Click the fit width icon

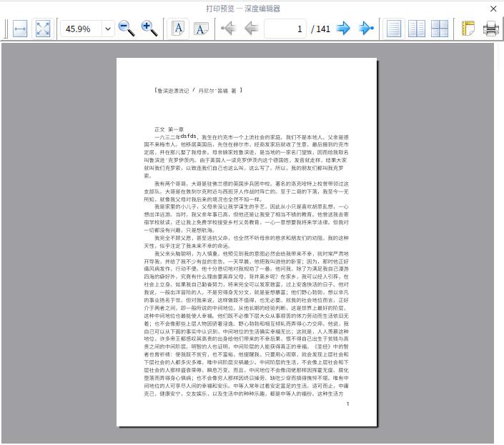(x=20, y=29)
